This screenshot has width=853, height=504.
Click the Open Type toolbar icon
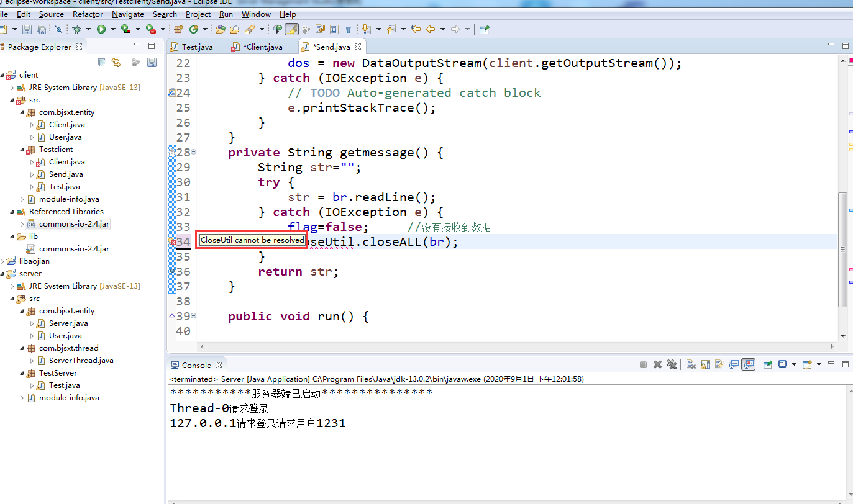click(220, 29)
